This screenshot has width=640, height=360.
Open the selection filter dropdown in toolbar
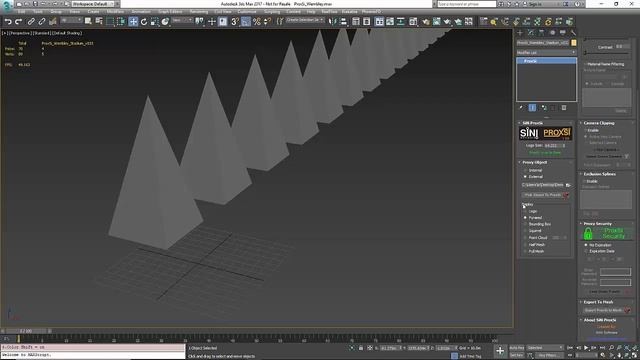(x=71, y=20)
